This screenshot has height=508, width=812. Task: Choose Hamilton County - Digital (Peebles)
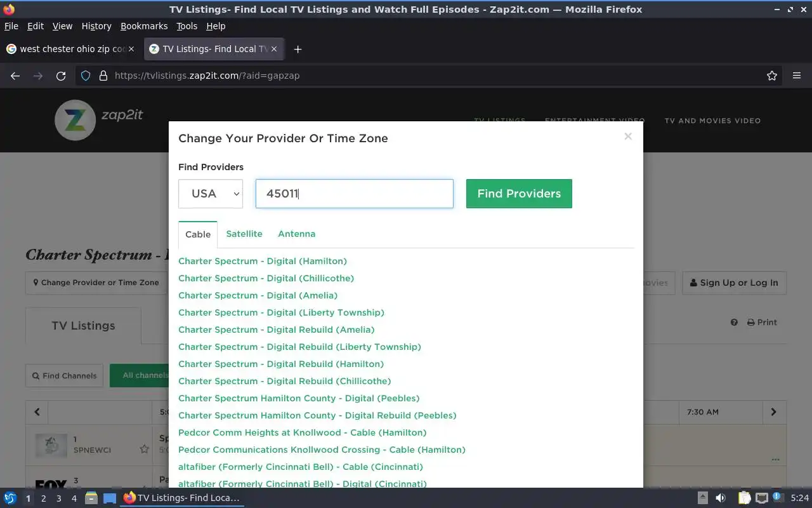point(299,398)
